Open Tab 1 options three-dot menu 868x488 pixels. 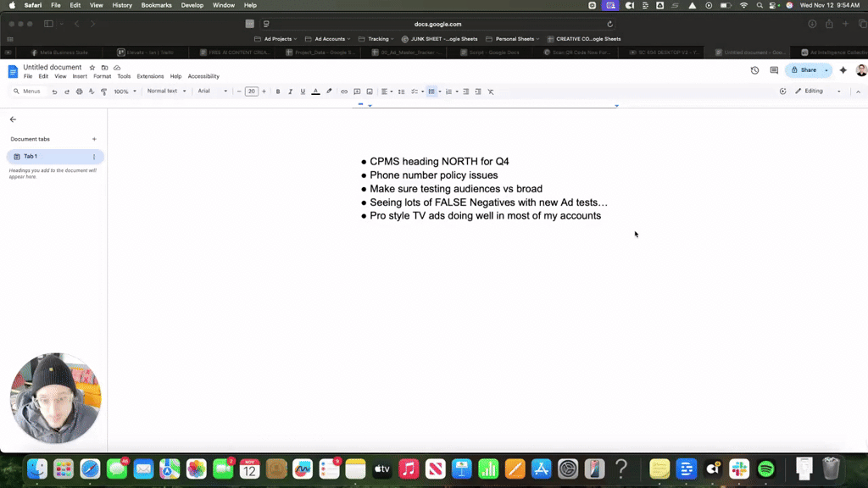[94, 157]
